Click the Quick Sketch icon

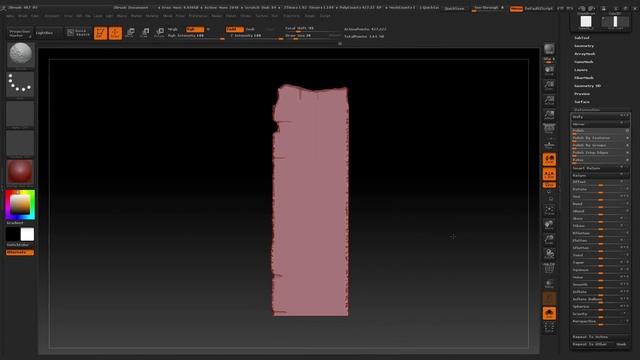coord(78,33)
